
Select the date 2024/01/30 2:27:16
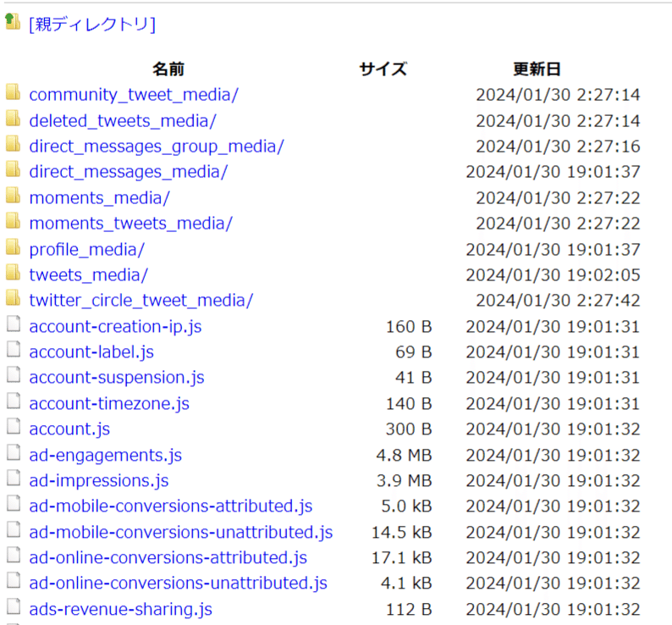558,147
